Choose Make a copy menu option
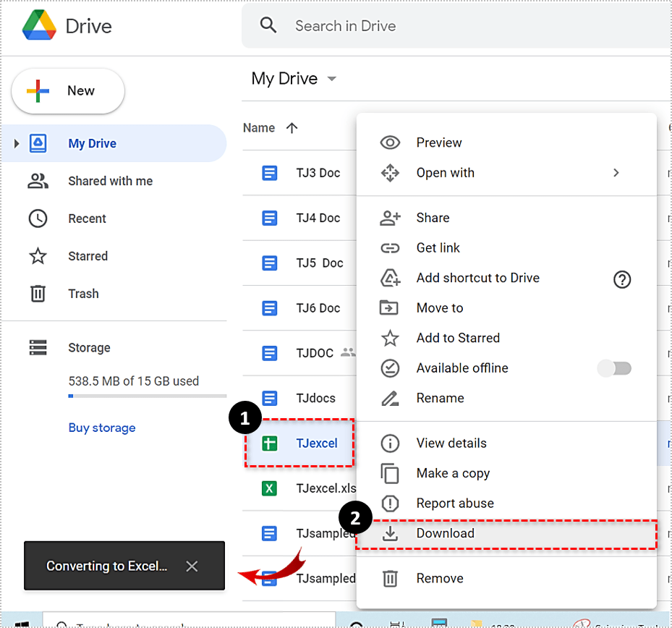Viewport: 672px width, 628px height. tap(453, 473)
